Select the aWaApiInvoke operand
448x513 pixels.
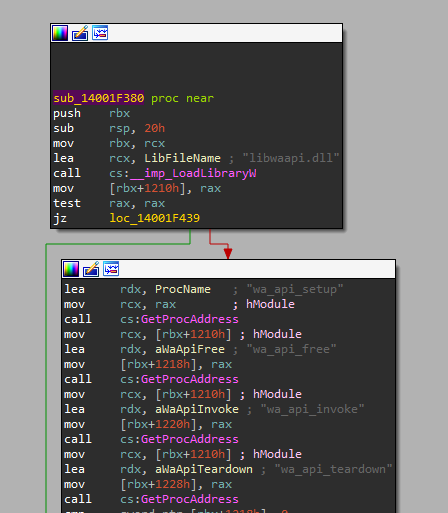pos(197,409)
